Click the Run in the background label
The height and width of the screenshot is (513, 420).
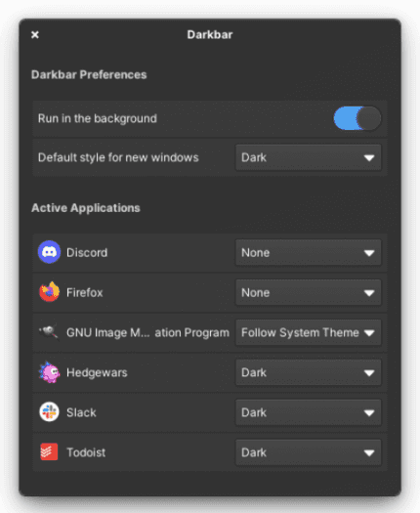tap(98, 118)
